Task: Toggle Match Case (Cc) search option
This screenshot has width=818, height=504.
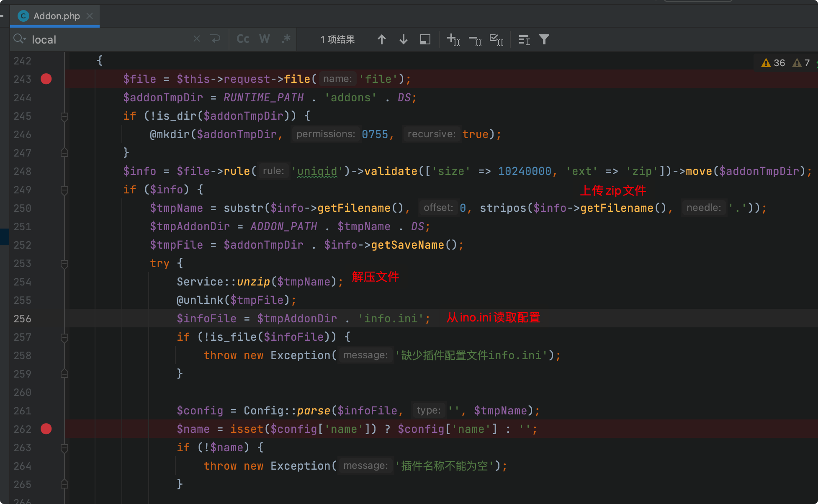Action: pyautogui.click(x=243, y=39)
